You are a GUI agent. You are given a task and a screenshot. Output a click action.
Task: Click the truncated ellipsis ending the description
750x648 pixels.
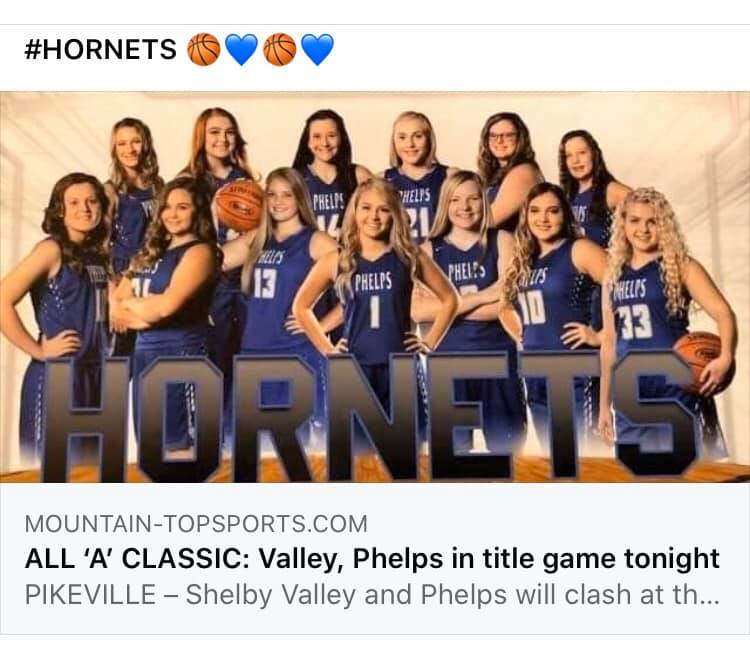pyautogui.click(x=709, y=598)
